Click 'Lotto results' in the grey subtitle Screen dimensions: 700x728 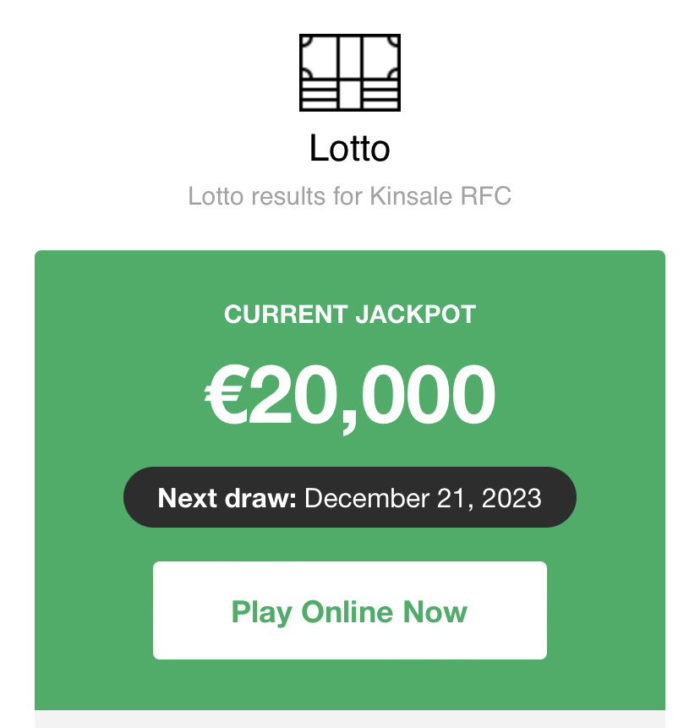(x=256, y=197)
